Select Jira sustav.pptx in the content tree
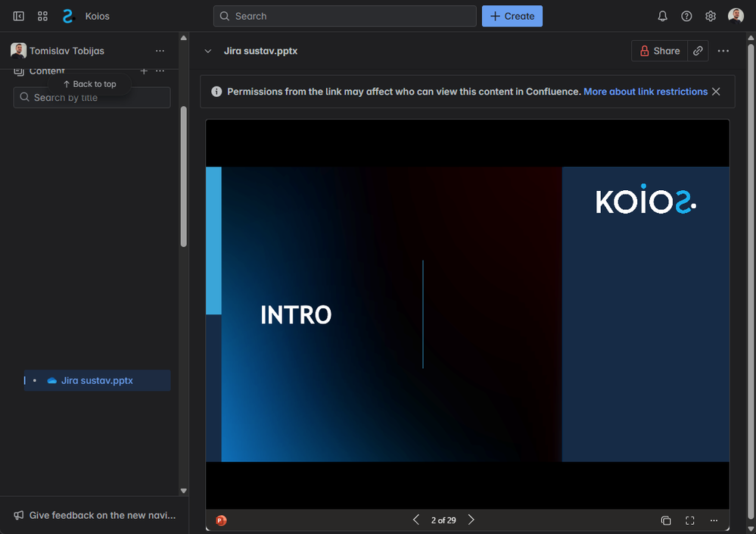 point(97,380)
